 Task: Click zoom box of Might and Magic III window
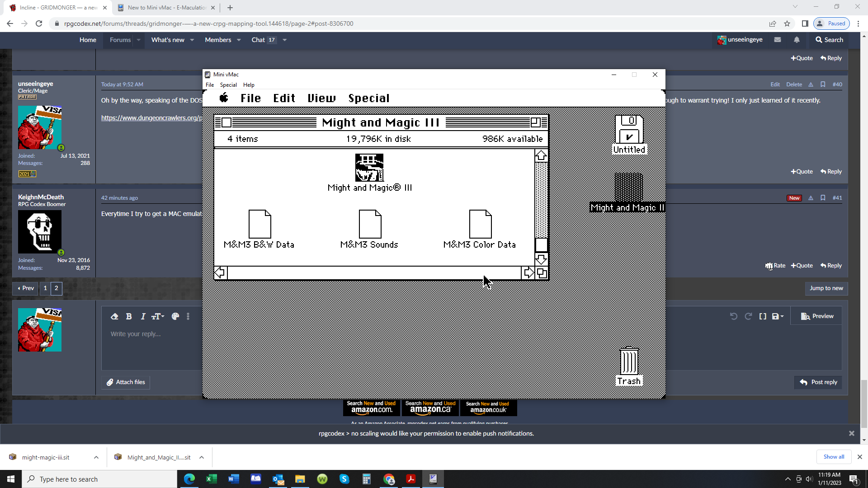[535, 122]
